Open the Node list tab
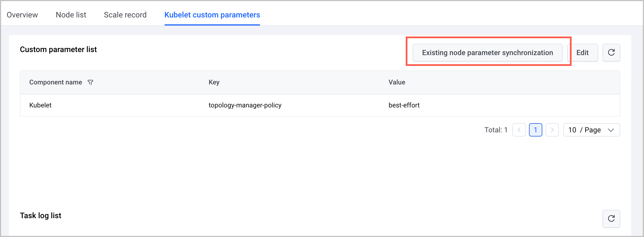 point(71,15)
